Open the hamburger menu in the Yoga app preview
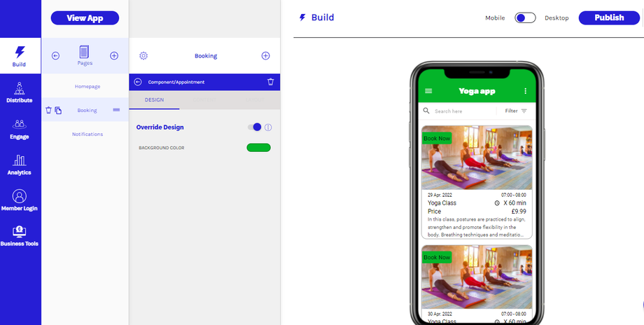Image resolution: width=644 pixels, height=325 pixels. tap(428, 91)
